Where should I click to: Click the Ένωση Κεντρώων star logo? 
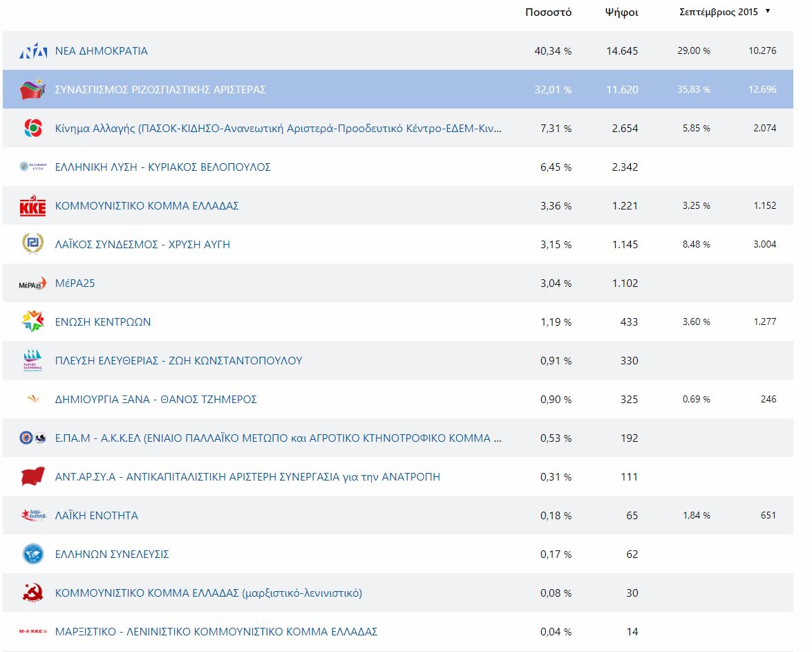pyautogui.click(x=32, y=322)
